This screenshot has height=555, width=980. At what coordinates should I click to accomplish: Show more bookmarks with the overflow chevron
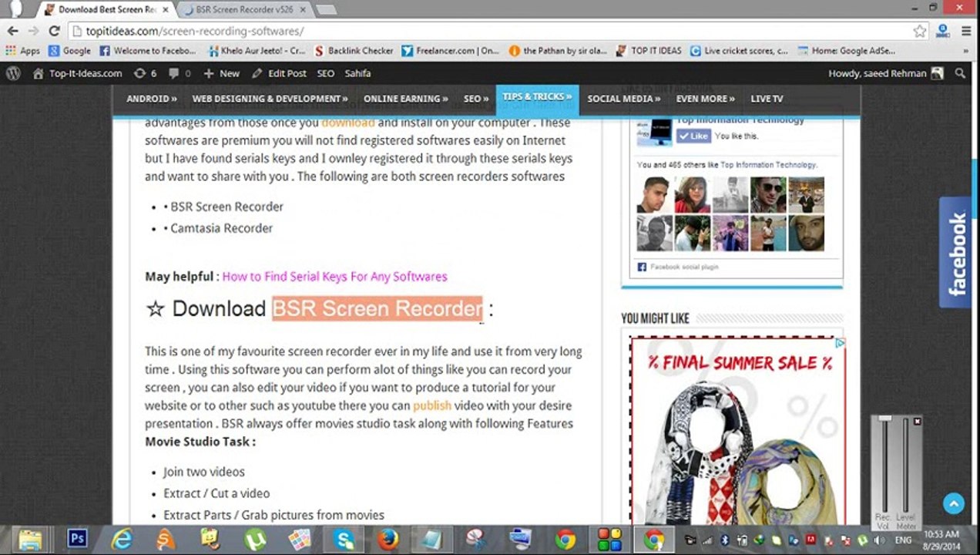click(966, 51)
